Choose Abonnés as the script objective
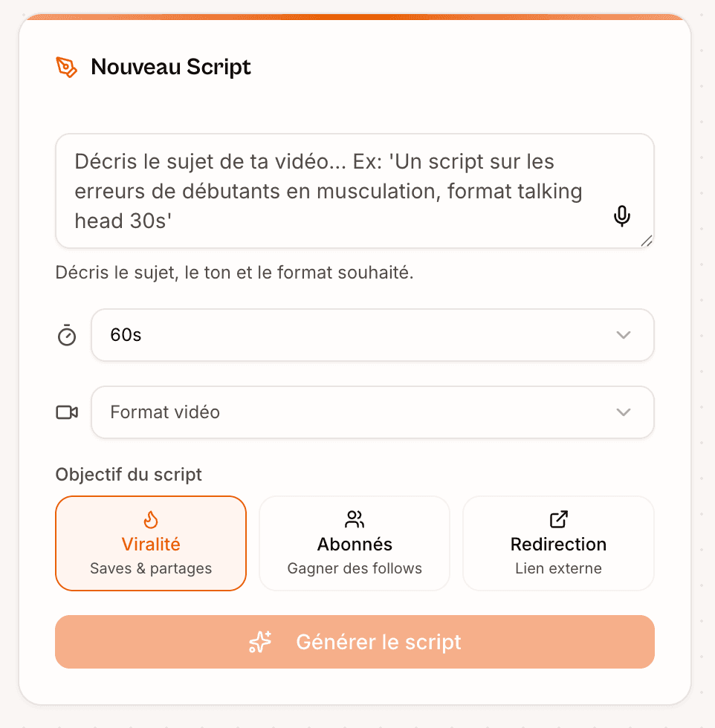Screen dimensions: 715x728 (355, 543)
